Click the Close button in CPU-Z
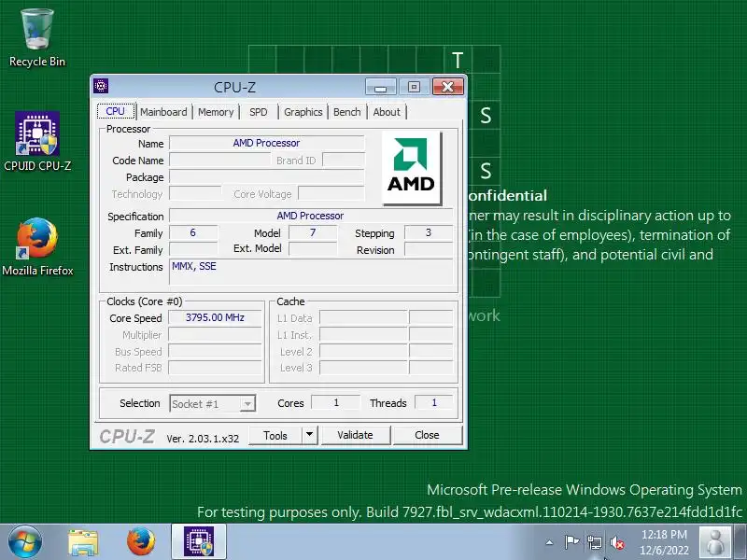This screenshot has height=560, width=747. coord(427,435)
